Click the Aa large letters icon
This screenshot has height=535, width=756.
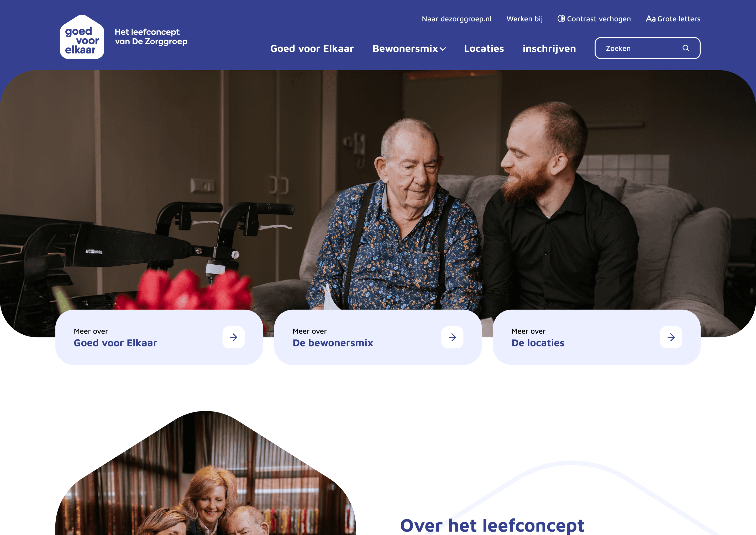point(650,18)
